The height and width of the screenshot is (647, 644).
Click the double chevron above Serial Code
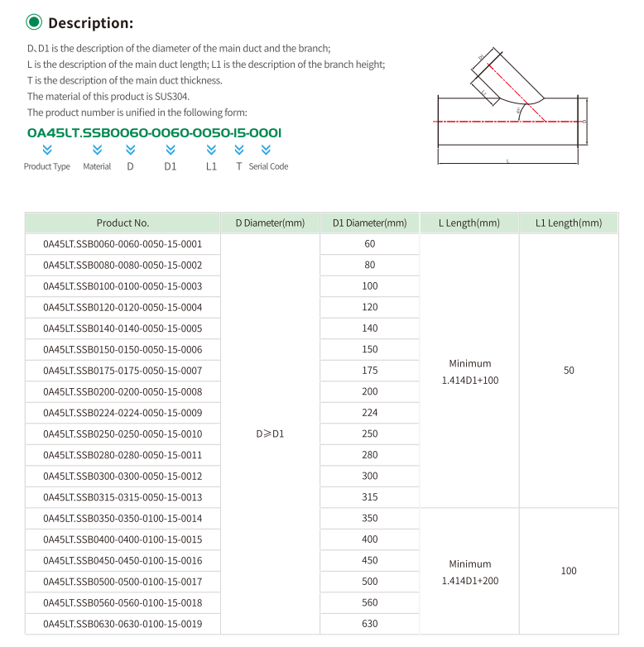[266, 150]
